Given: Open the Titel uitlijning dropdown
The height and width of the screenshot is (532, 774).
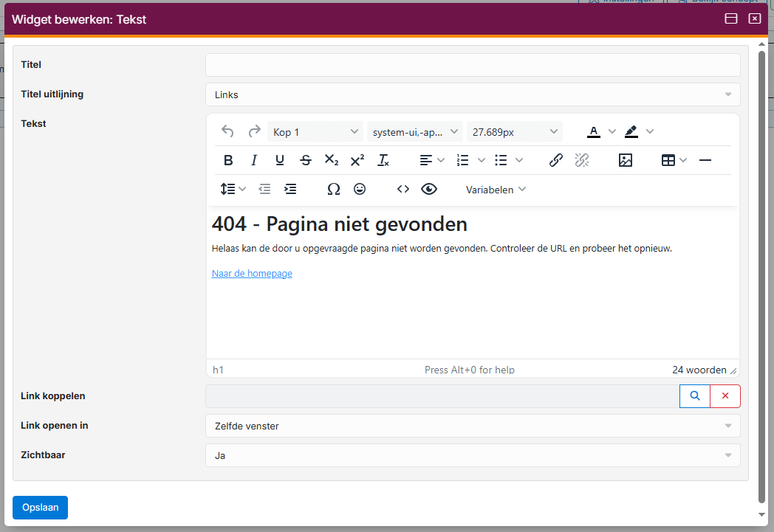Looking at the screenshot, I should (x=473, y=94).
